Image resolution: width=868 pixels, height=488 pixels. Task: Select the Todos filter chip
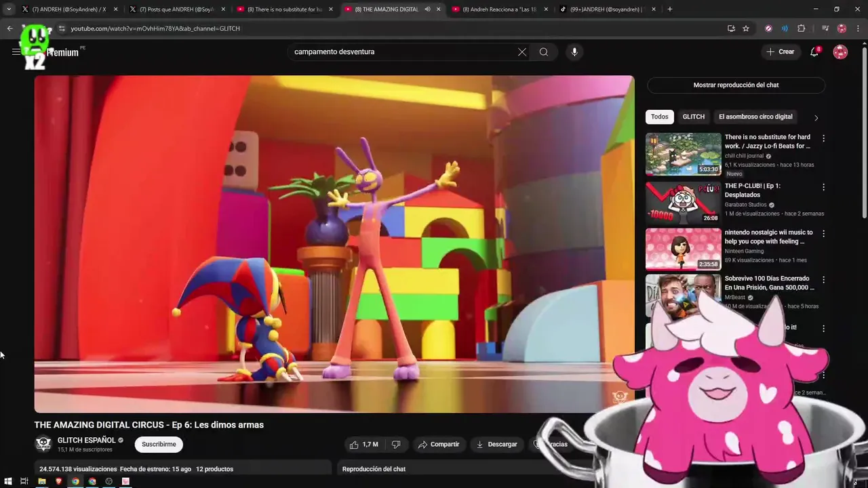660,117
